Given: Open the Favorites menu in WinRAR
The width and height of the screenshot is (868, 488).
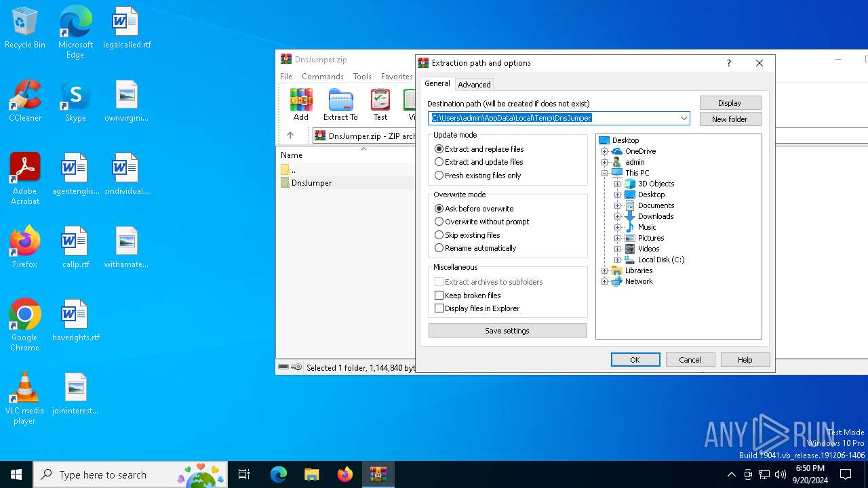Looking at the screenshot, I should [x=397, y=77].
